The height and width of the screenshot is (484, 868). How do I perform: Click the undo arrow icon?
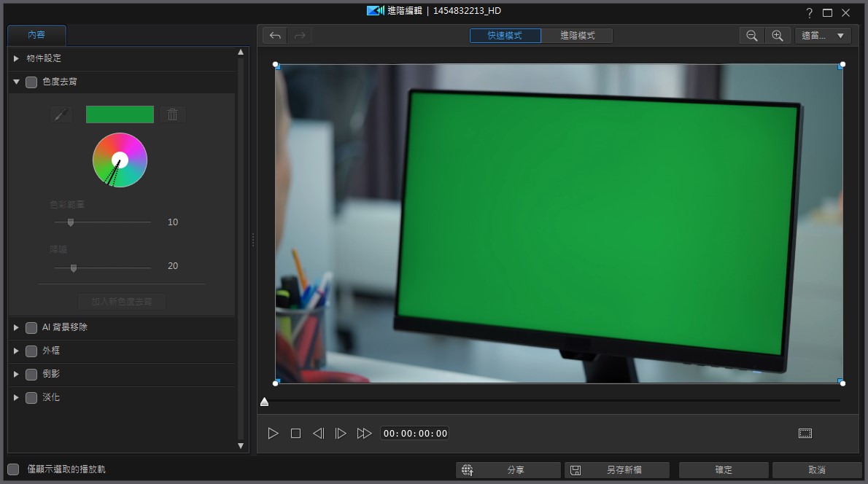(x=275, y=36)
